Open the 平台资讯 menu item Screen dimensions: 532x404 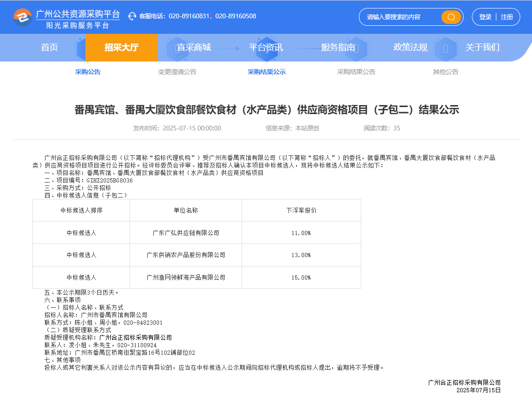[x=266, y=47]
